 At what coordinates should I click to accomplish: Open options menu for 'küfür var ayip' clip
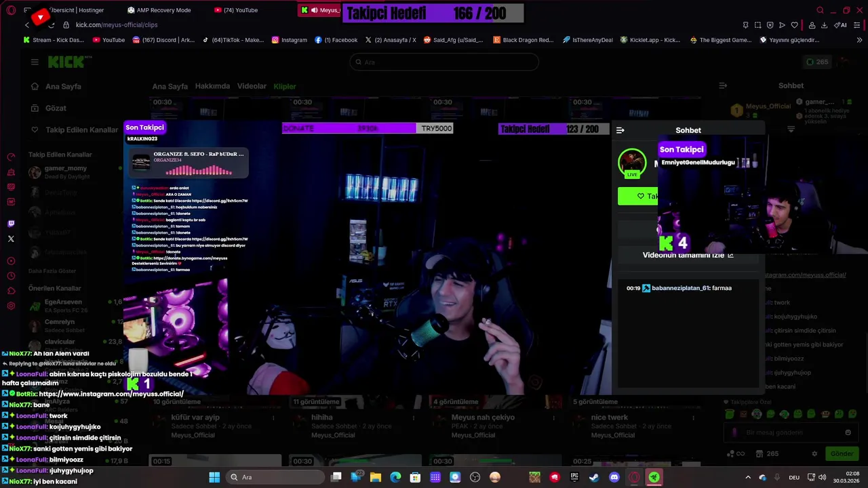pyautogui.click(x=273, y=418)
